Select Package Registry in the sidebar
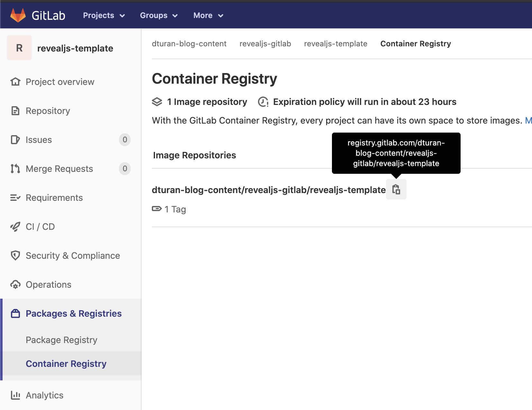 tap(61, 340)
